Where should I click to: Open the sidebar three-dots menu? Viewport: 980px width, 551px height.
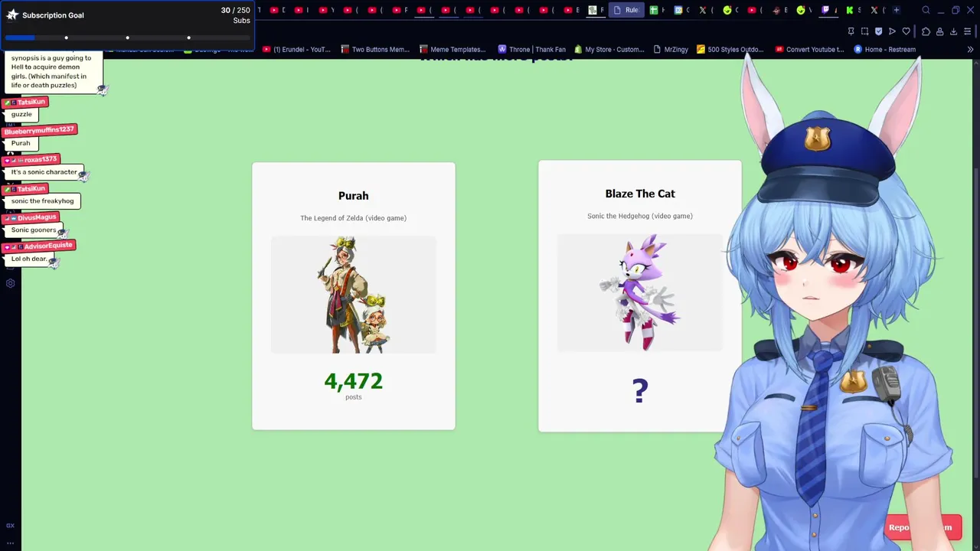coord(10,543)
